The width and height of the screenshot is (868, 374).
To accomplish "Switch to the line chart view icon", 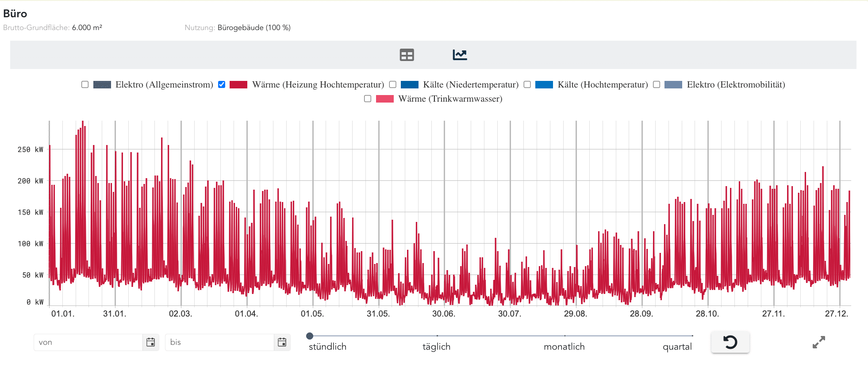I will (x=460, y=55).
